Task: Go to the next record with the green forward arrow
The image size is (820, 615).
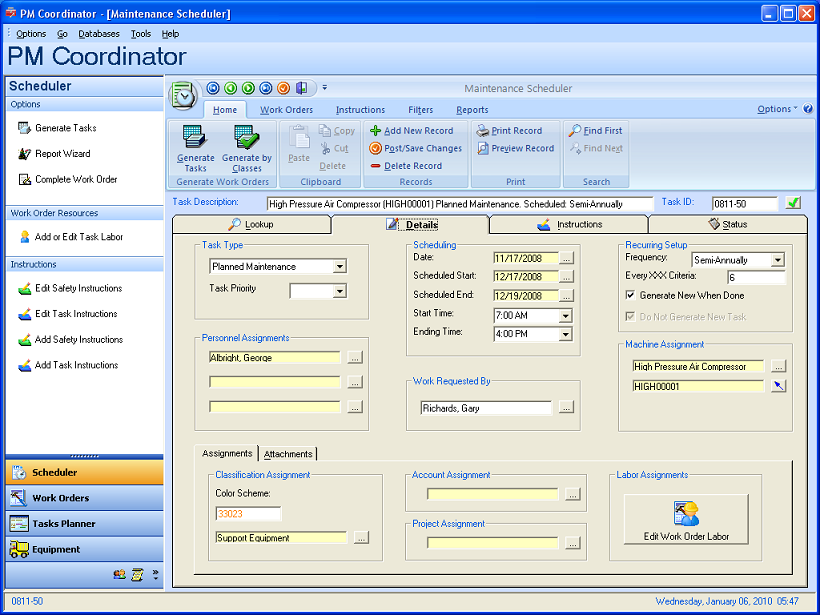Action: click(248, 88)
